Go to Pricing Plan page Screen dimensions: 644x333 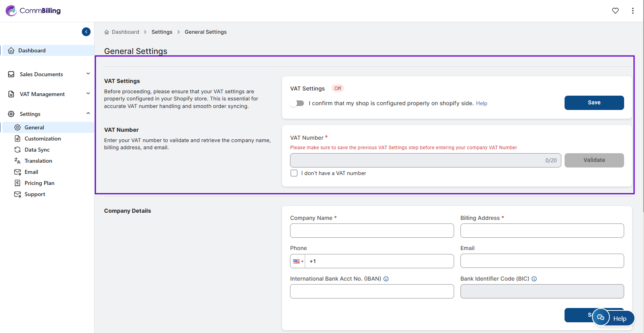39,183
